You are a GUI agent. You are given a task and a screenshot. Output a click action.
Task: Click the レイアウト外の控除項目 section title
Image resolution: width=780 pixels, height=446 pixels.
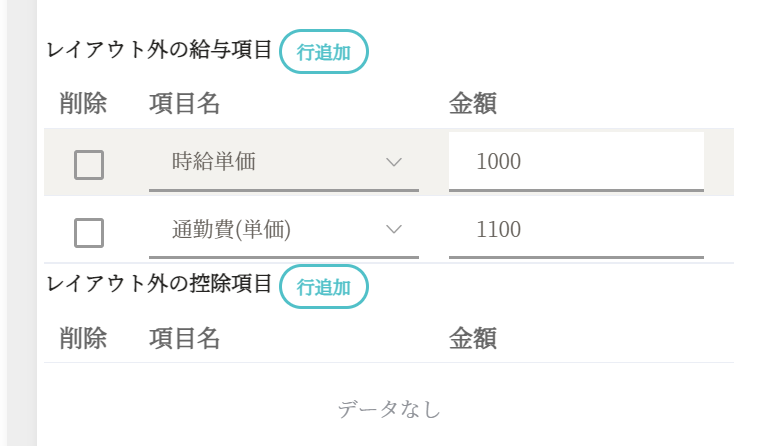pos(160,285)
